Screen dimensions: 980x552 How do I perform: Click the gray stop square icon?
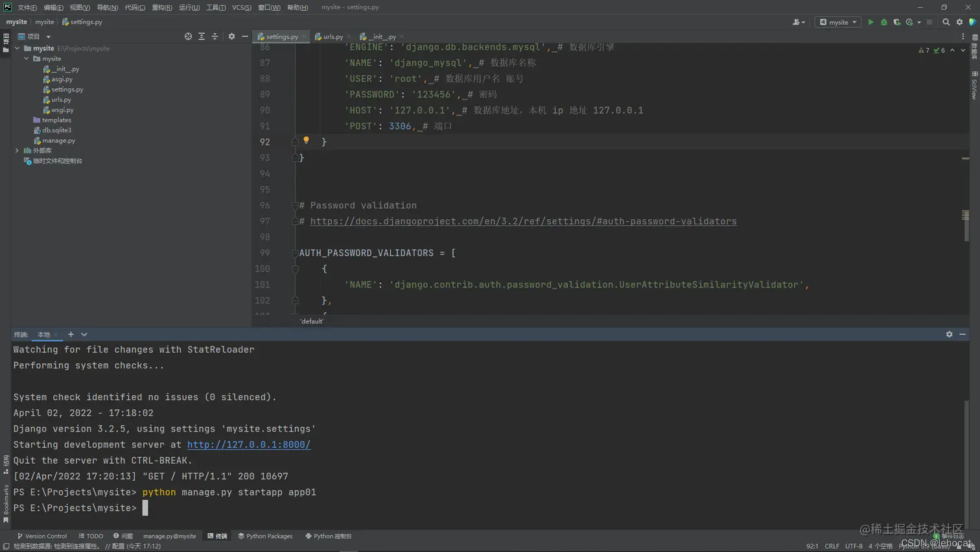coord(929,22)
